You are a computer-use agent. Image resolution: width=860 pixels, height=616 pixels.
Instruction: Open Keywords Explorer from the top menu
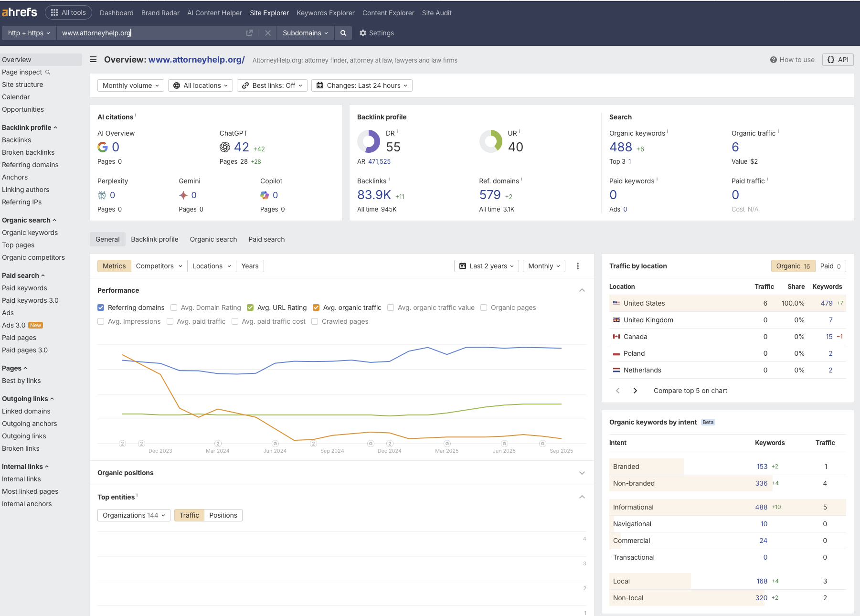(325, 13)
